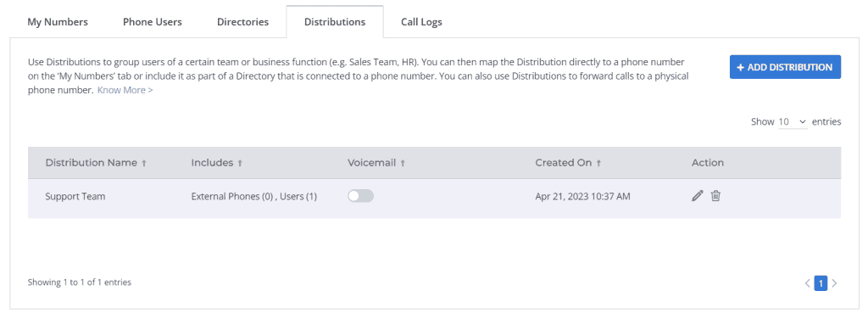Click the Distribution Name column header
868x319 pixels.
click(92, 163)
